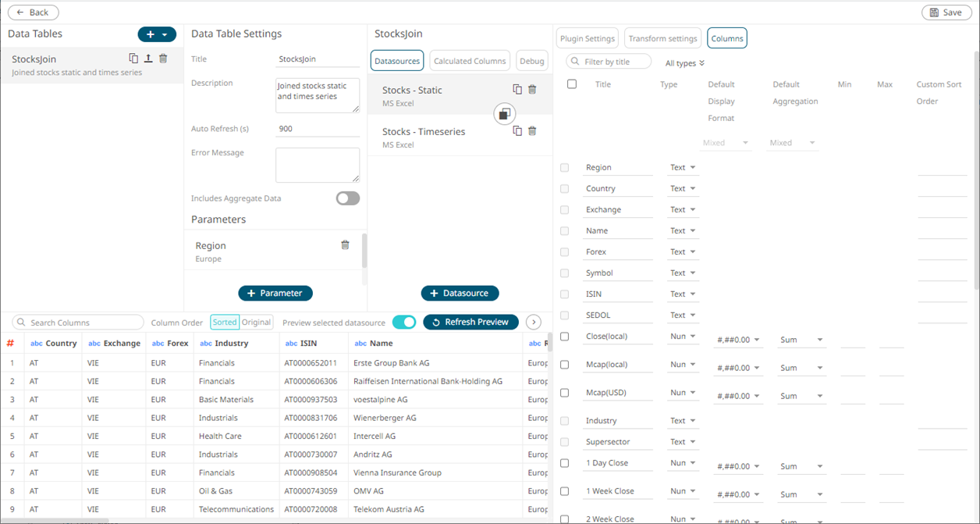Expand the All types filter
This screenshot has width=980, height=524.
pos(685,63)
